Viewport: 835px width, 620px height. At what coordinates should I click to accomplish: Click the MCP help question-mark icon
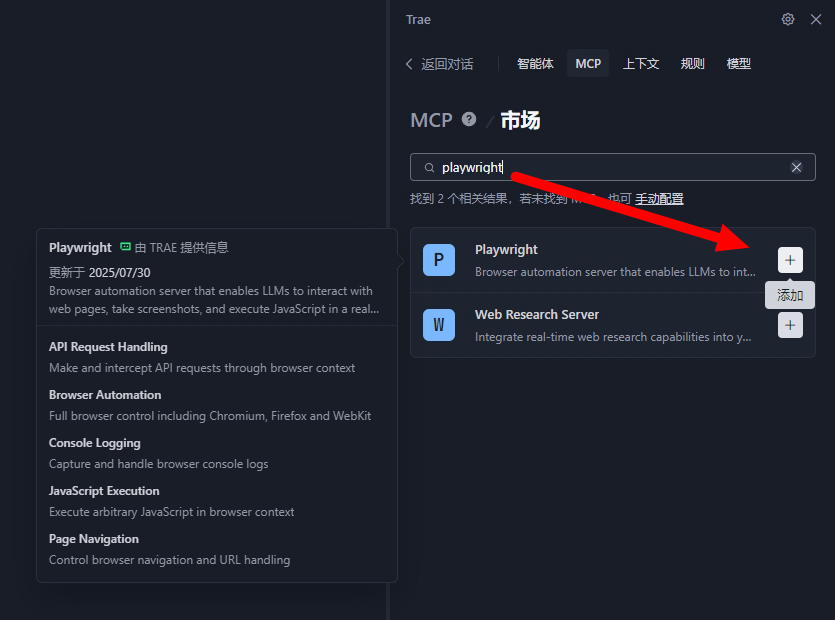469,119
